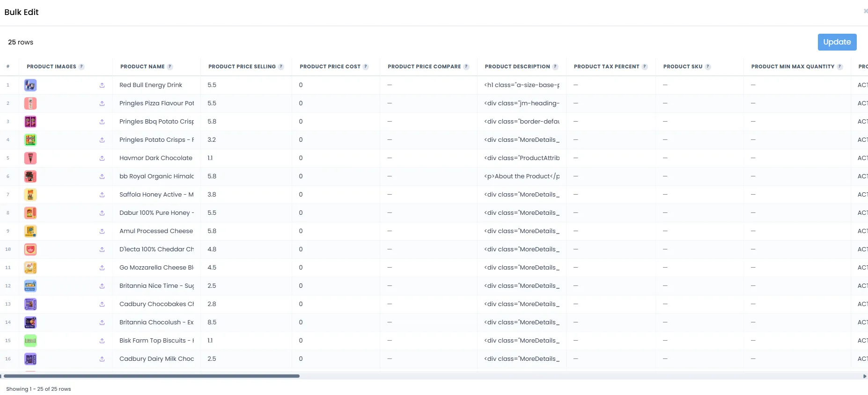Screen dimensions: 868x395
Task: Show help for Product Tax Percent column
Action: tap(645, 67)
